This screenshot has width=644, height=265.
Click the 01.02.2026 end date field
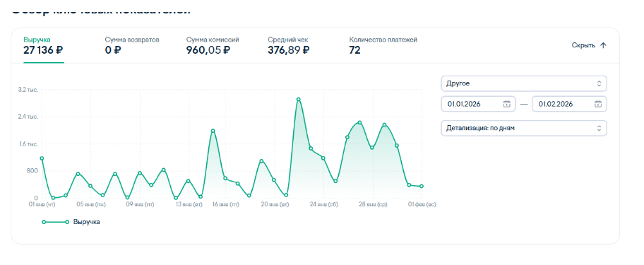coord(569,104)
